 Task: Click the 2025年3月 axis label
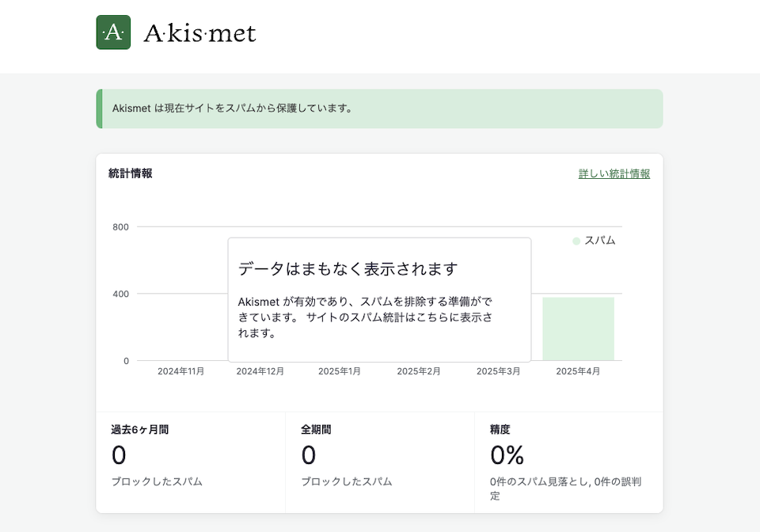[498, 371]
